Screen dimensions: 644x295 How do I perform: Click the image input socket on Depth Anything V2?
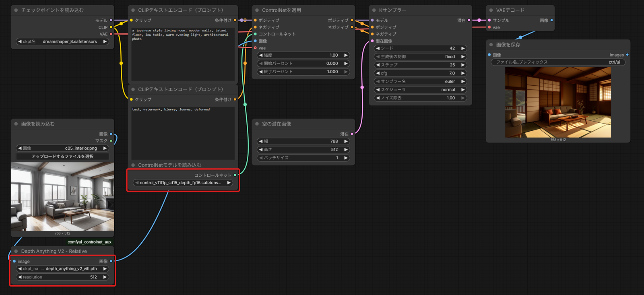pyautogui.click(x=14, y=261)
